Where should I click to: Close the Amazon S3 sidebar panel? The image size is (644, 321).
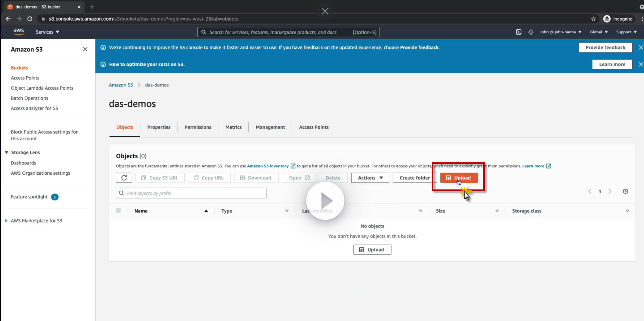[85, 49]
